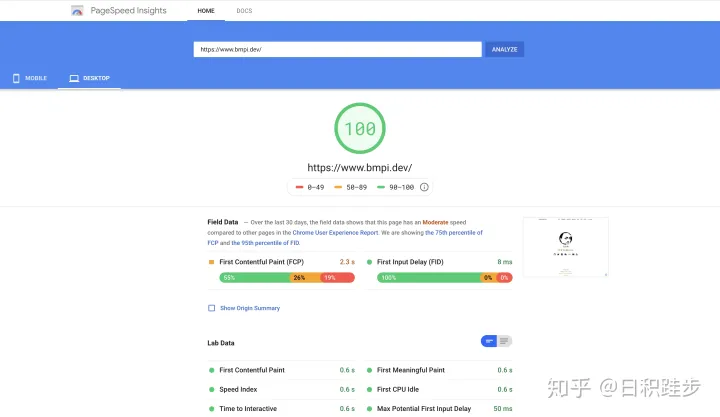Switch Lab Data to compact view toggle
720x417 pixels.
[489, 341]
